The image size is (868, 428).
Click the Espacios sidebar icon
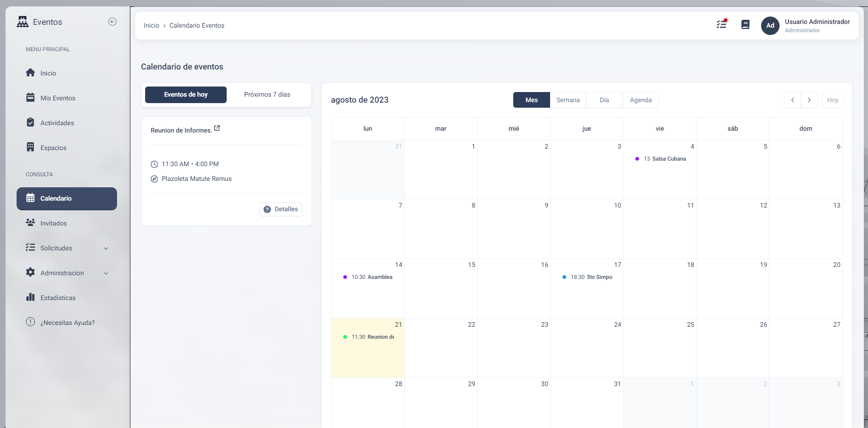(30, 147)
